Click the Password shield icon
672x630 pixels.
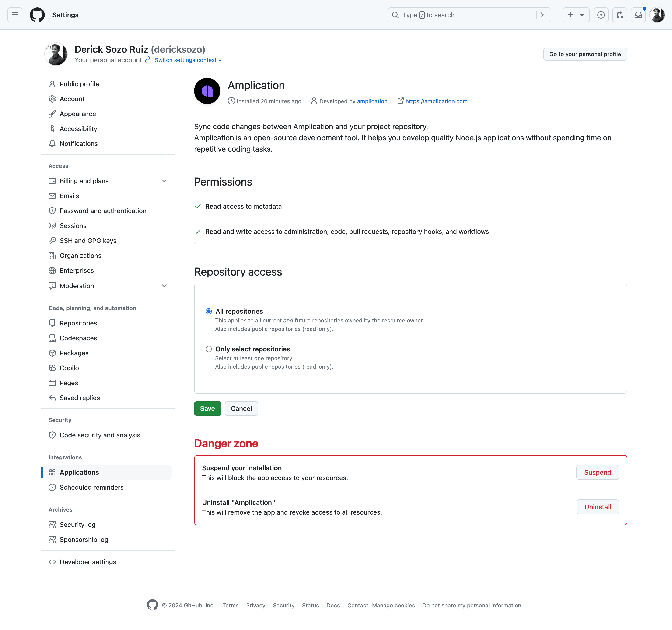click(52, 211)
